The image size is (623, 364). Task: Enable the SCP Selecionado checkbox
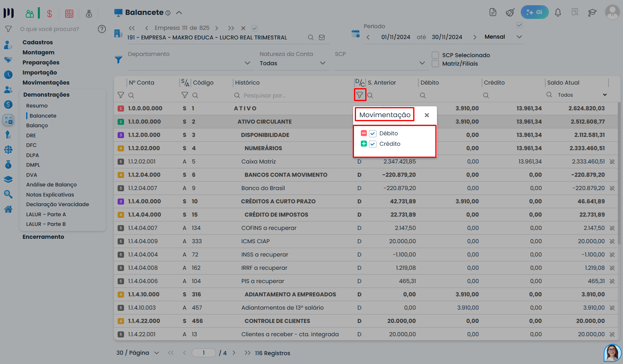pyautogui.click(x=435, y=55)
